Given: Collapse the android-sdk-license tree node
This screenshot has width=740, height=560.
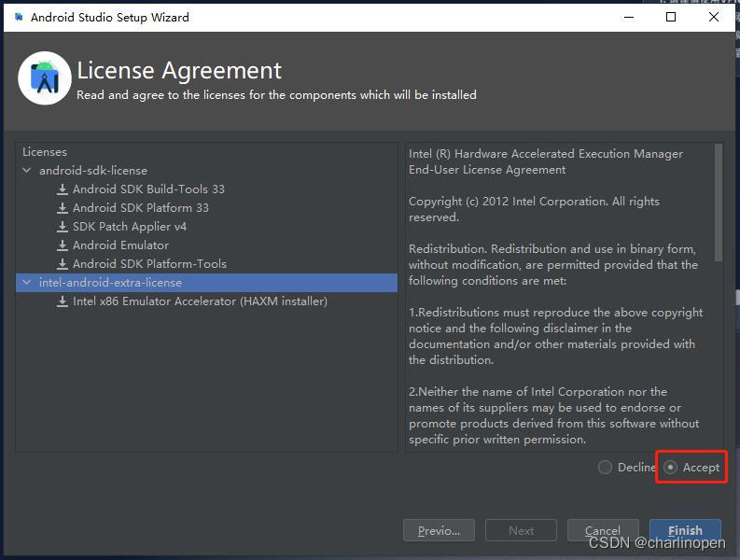Looking at the screenshot, I should (27, 171).
